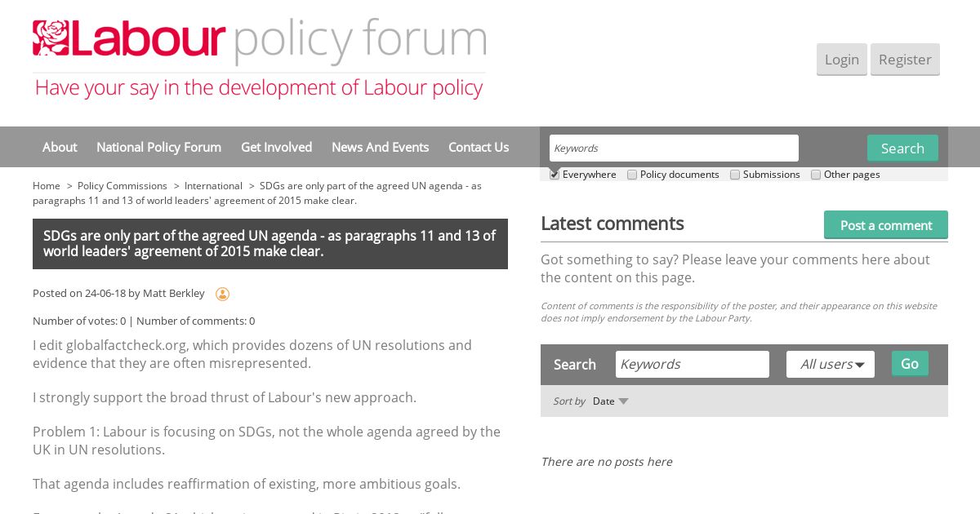Click the green Search button
The height and width of the screenshot is (514, 980).
[x=902, y=148]
